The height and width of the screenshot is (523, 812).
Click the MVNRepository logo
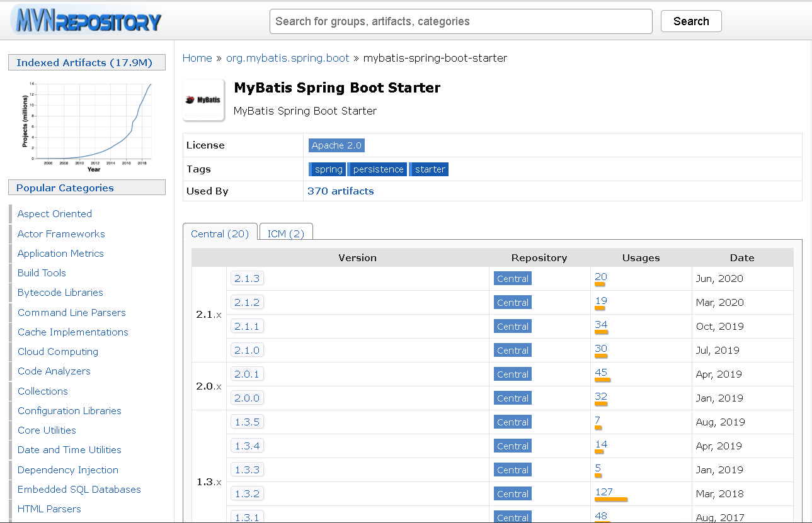pos(86,21)
